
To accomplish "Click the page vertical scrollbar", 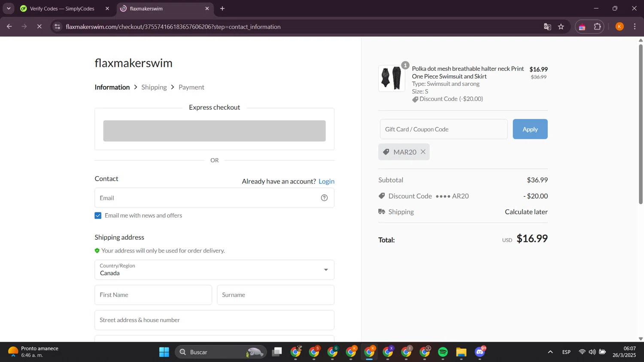I will 641,124.
